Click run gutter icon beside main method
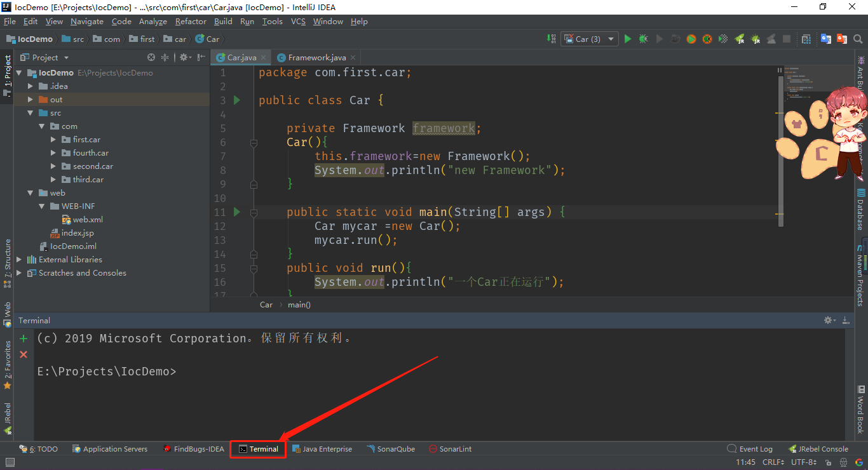The image size is (868, 470). 237,211
